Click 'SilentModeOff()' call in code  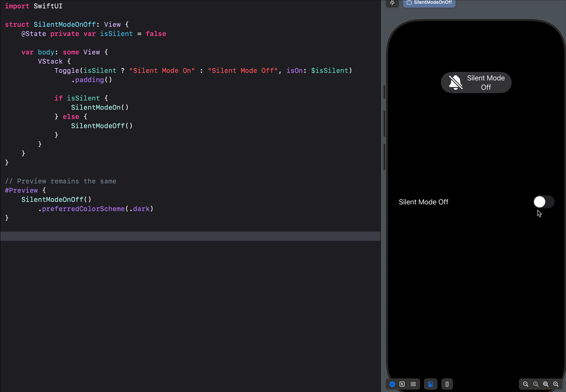pyautogui.click(x=102, y=126)
